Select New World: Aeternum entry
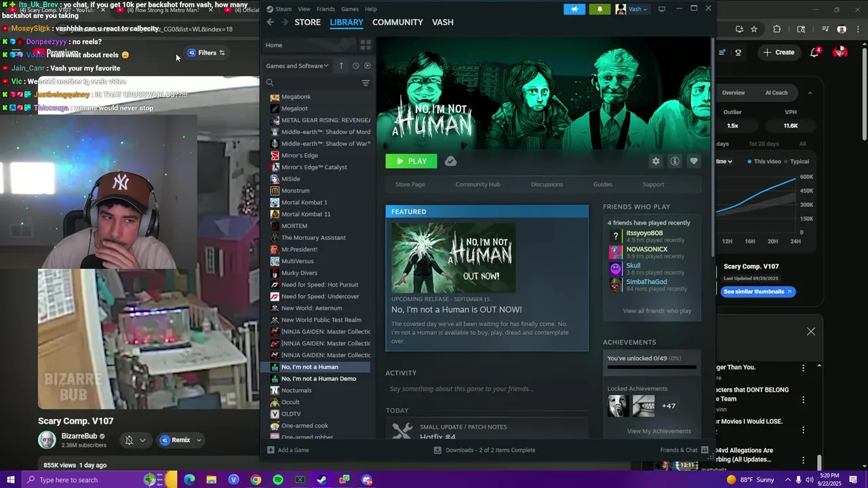The width and height of the screenshot is (868, 488). [x=311, y=308]
